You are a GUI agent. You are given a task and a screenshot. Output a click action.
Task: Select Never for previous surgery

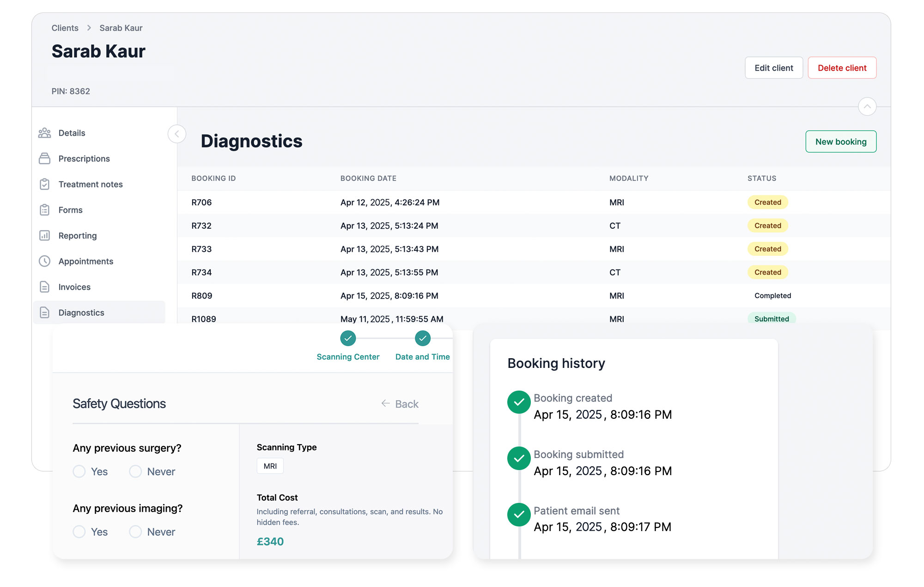point(135,471)
